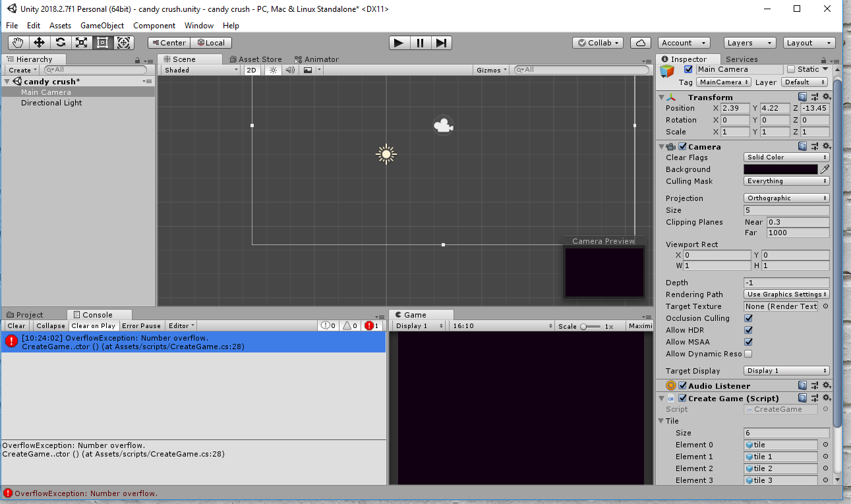Select the Move tool
This screenshot has height=504, width=851.
(x=39, y=43)
